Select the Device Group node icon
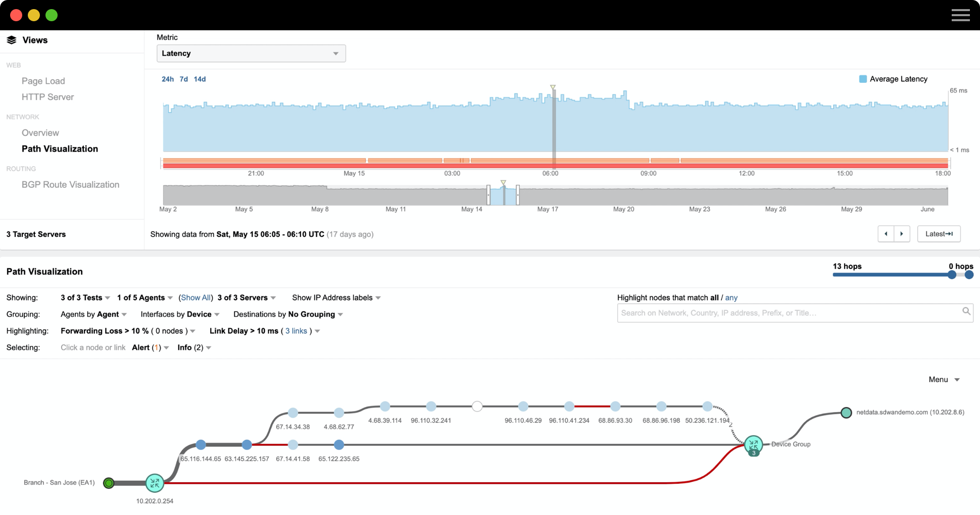This screenshot has width=980, height=515. tap(753, 445)
